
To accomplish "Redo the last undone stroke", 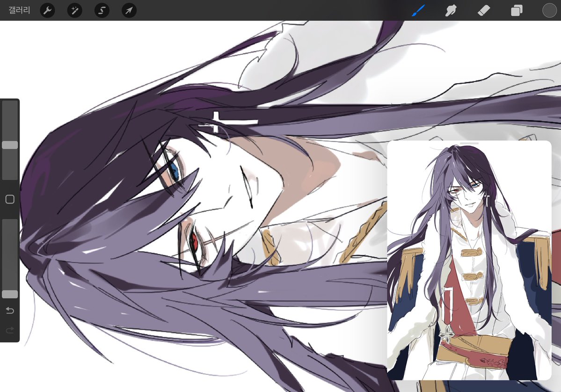I will click(10, 330).
